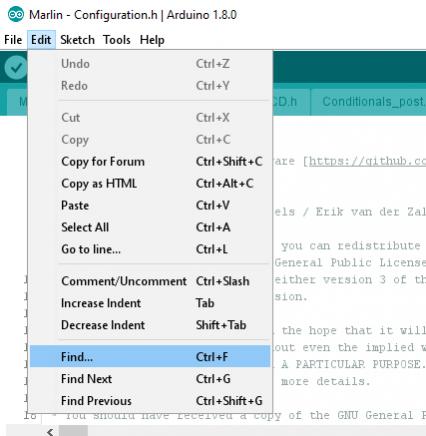Switch to the Conditionals_post tab
The image size is (426, 436).
[368, 102]
